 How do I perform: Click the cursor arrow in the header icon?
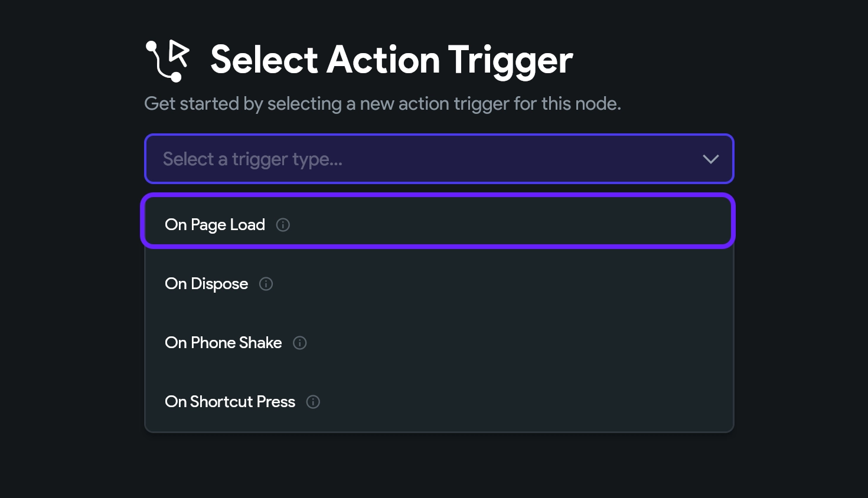[x=177, y=52]
